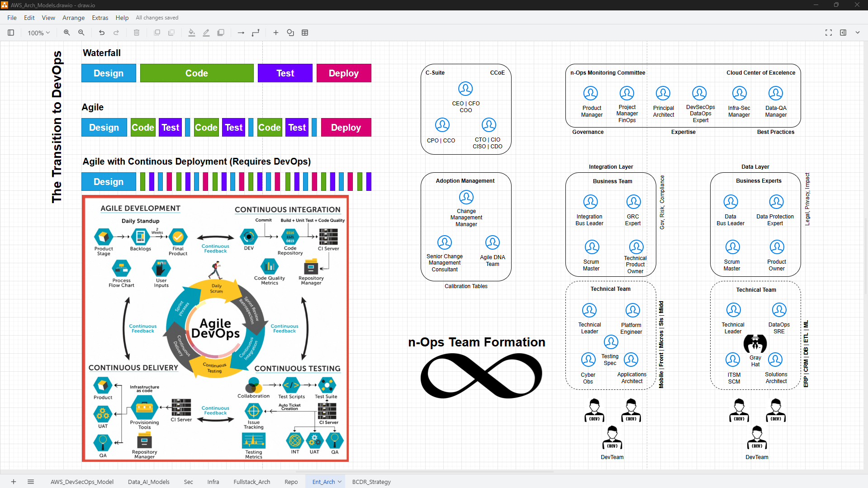Open the 100% zoom level dropdown
Image resolution: width=868 pixels, height=488 pixels.
click(38, 33)
